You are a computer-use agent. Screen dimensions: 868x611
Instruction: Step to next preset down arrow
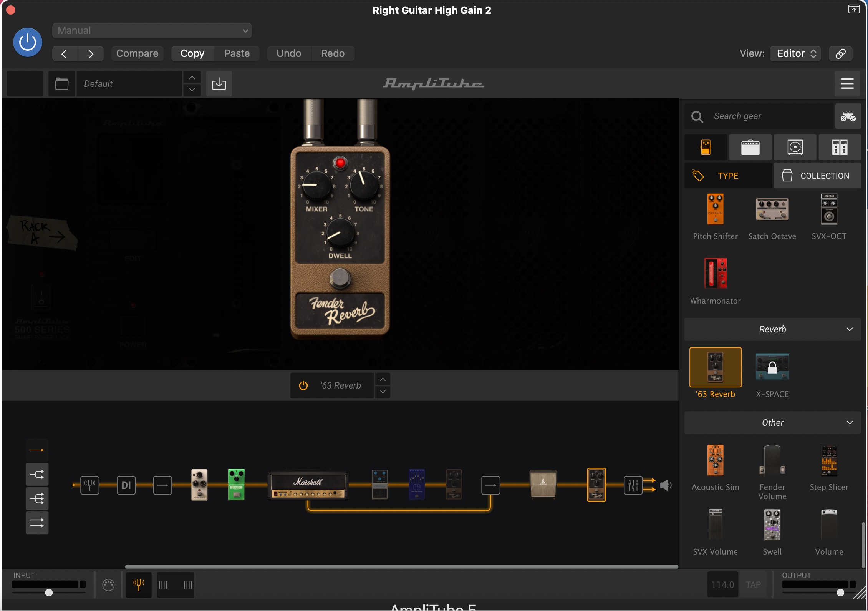[x=192, y=90]
